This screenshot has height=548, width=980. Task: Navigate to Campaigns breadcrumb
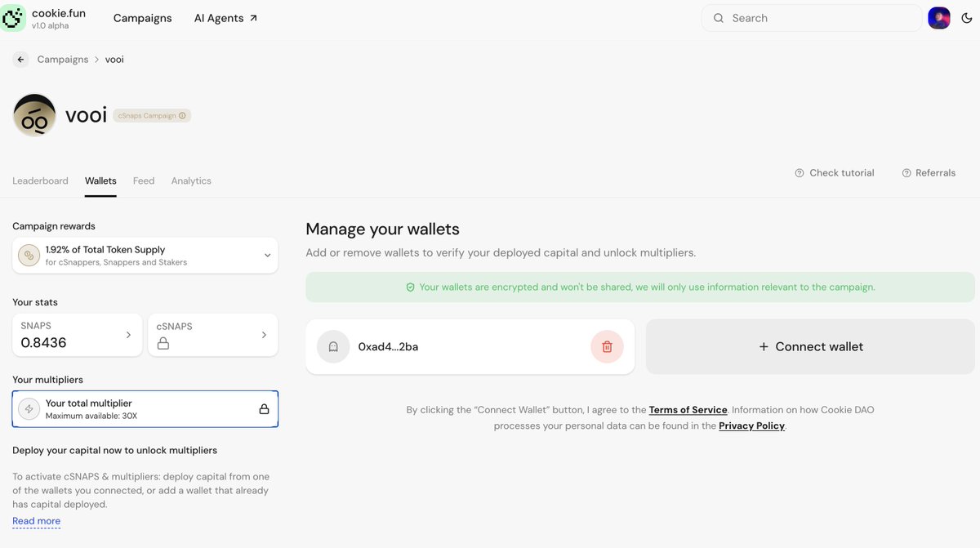tap(63, 60)
